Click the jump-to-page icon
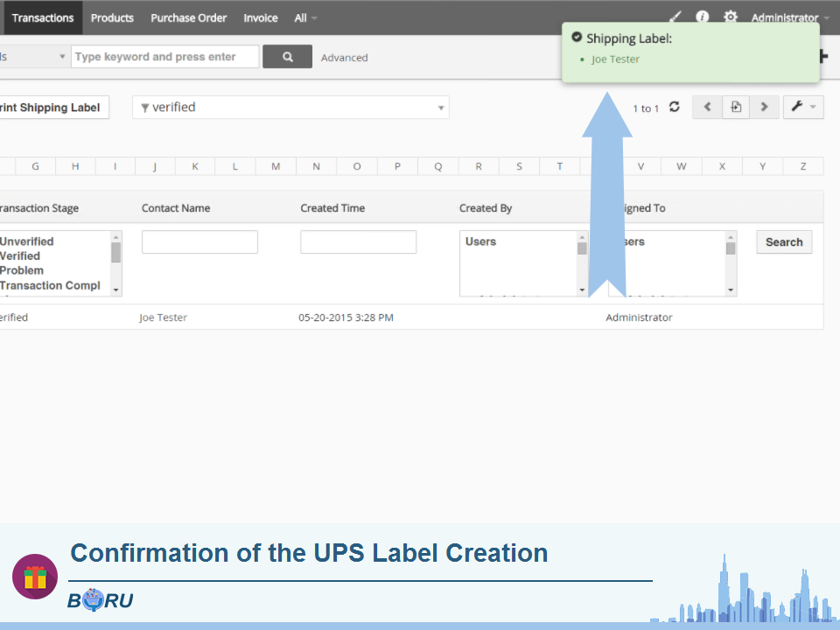The width and height of the screenshot is (840, 630). click(x=736, y=107)
